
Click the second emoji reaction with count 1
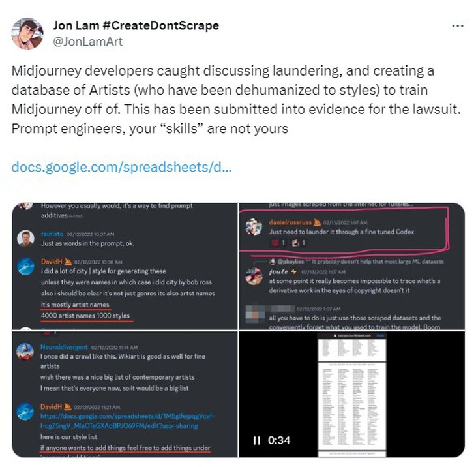coord(298,243)
